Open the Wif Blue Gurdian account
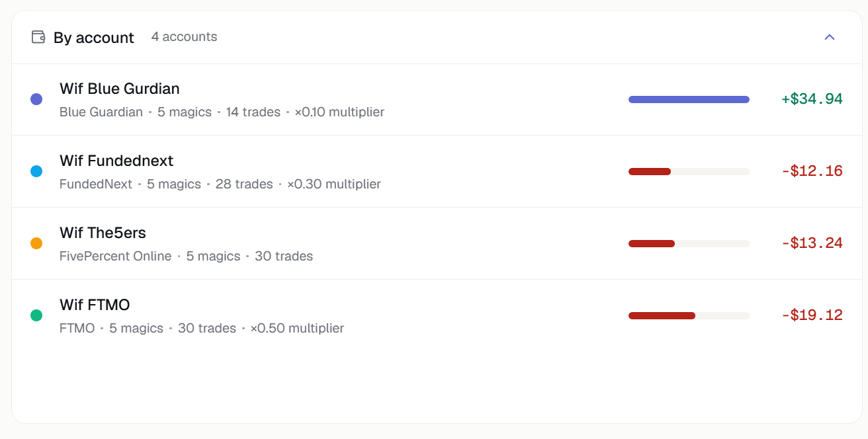The height and width of the screenshot is (439, 868). point(437,100)
